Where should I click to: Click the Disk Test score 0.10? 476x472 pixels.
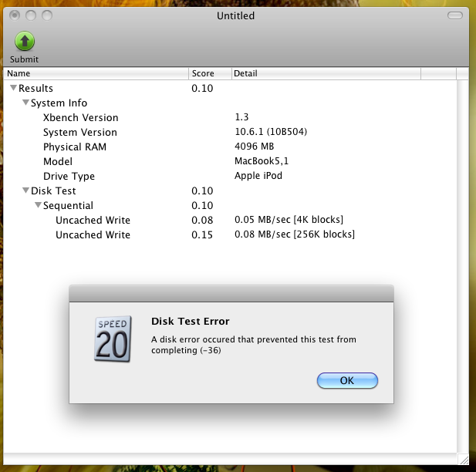[x=202, y=190]
